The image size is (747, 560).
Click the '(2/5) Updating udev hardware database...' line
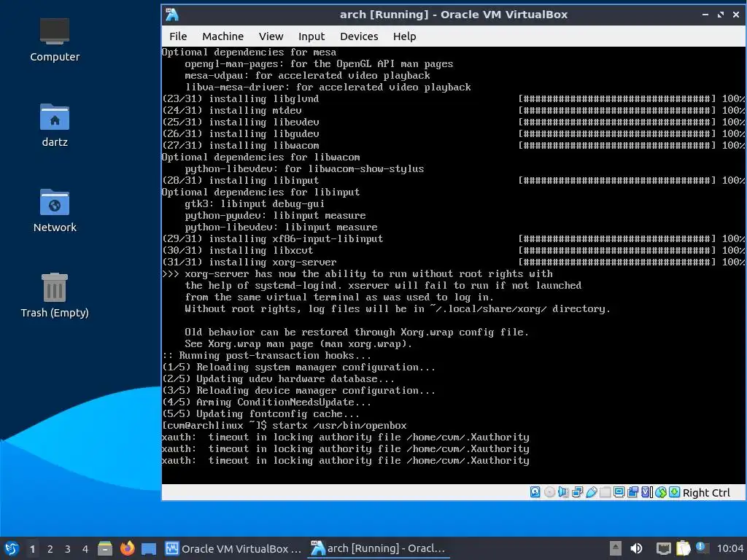point(278,378)
